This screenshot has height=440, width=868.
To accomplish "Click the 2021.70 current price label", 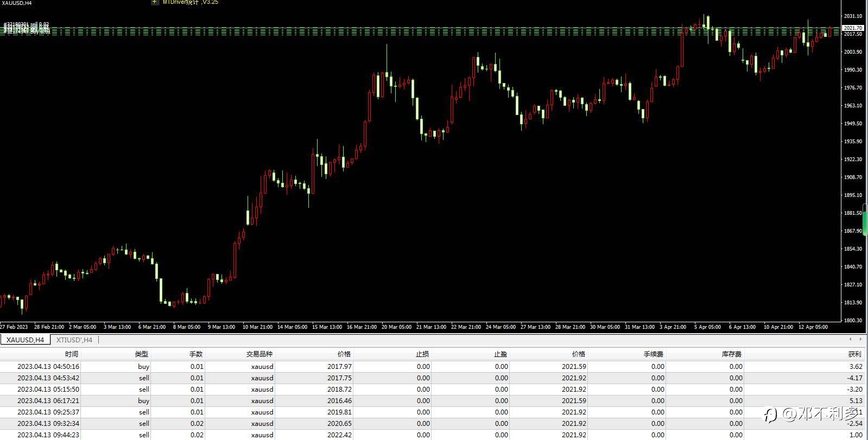I will [853, 28].
